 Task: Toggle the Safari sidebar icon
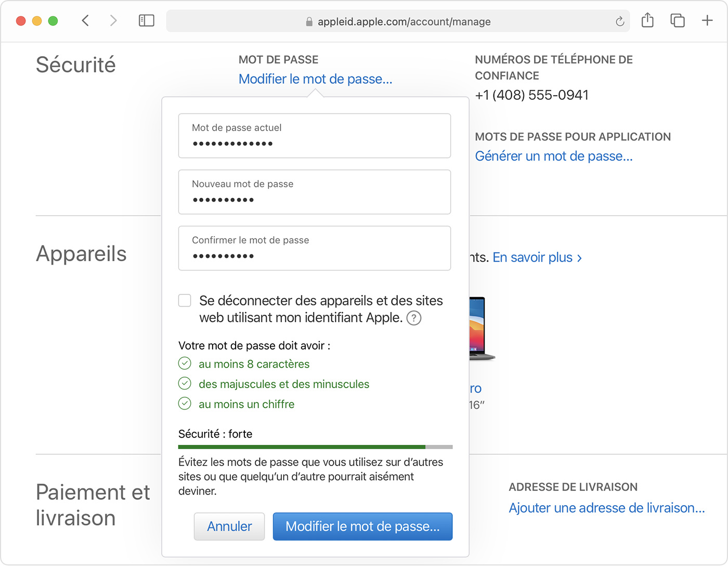point(146,21)
